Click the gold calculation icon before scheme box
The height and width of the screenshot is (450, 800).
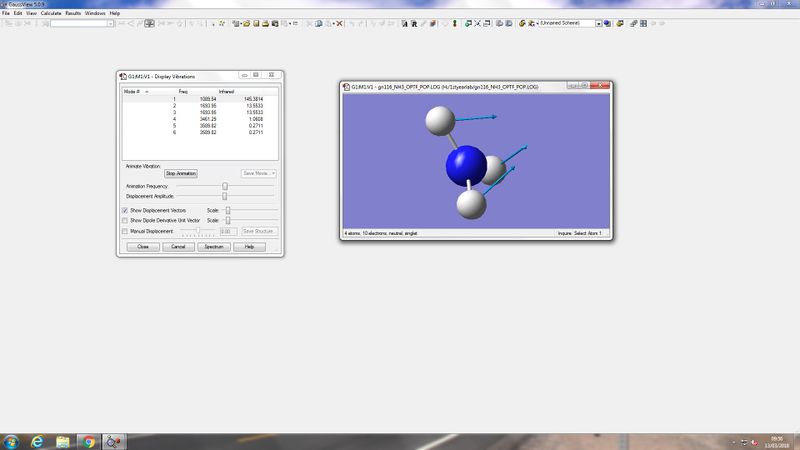tap(522, 23)
